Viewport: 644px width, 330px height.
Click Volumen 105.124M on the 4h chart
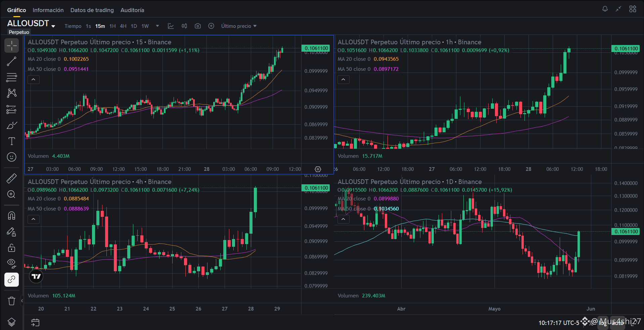point(51,295)
